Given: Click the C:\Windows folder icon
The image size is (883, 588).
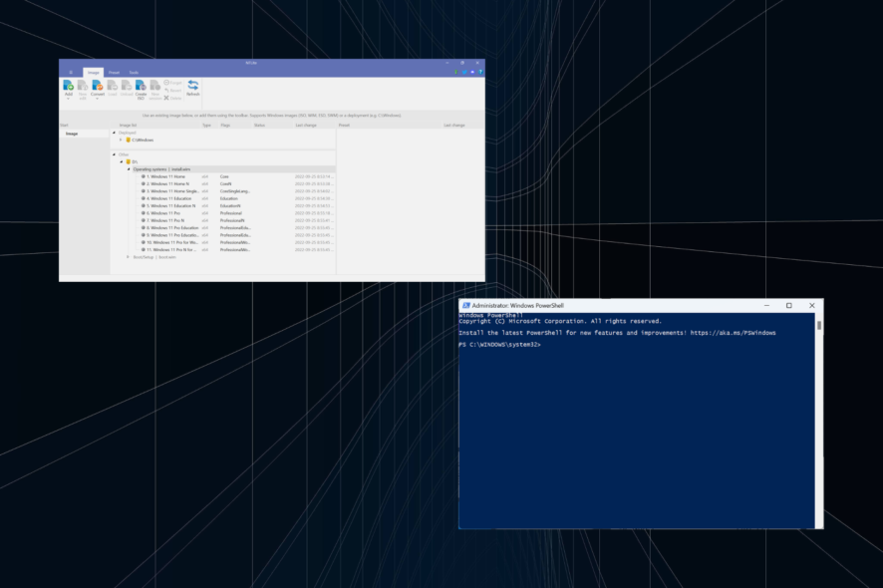Looking at the screenshot, I should click(x=129, y=141).
